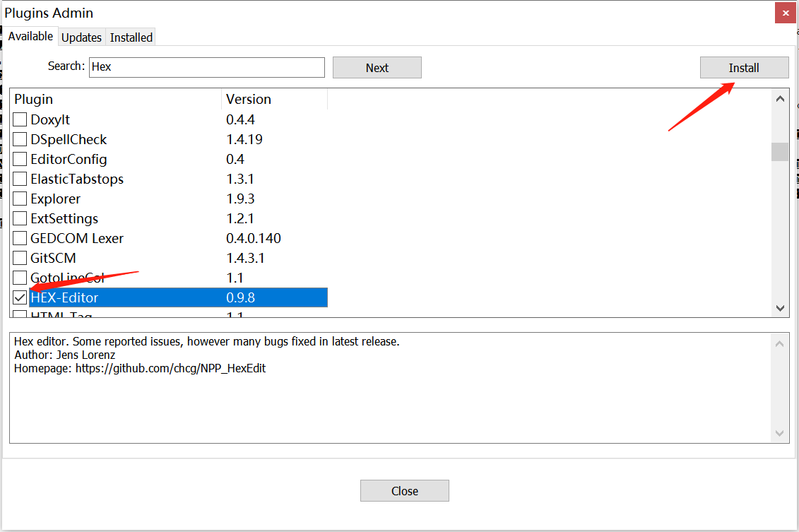Enable the DoxyIt plugin checkbox
The height and width of the screenshot is (532, 799).
click(19, 119)
